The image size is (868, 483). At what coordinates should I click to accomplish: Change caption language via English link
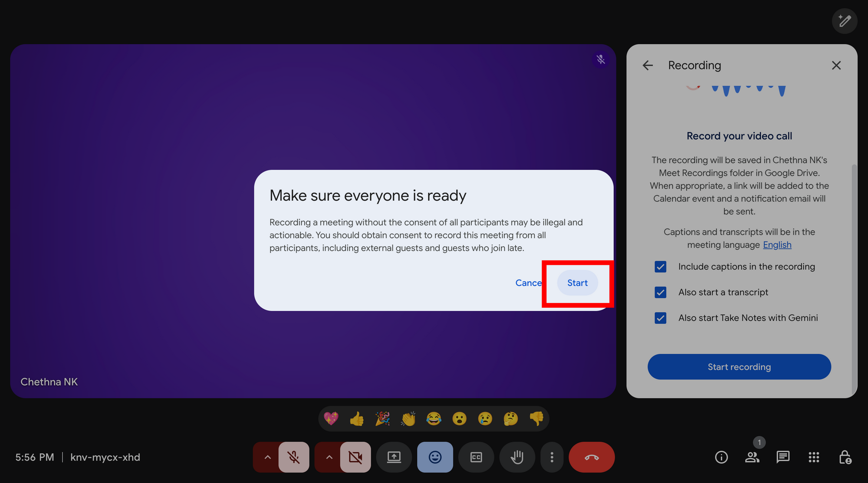pos(777,245)
